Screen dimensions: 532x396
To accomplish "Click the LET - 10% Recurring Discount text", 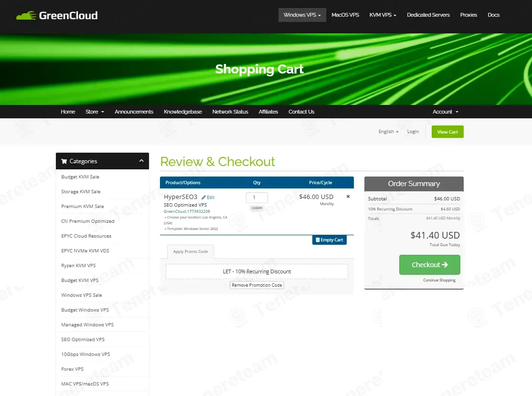I will pyautogui.click(x=257, y=271).
